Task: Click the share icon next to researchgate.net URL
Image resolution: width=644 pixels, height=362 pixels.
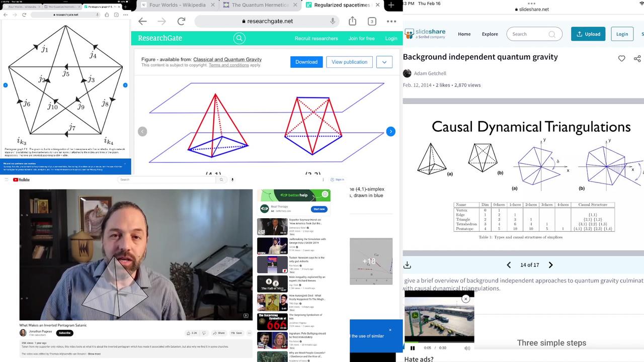Action: [352, 21]
